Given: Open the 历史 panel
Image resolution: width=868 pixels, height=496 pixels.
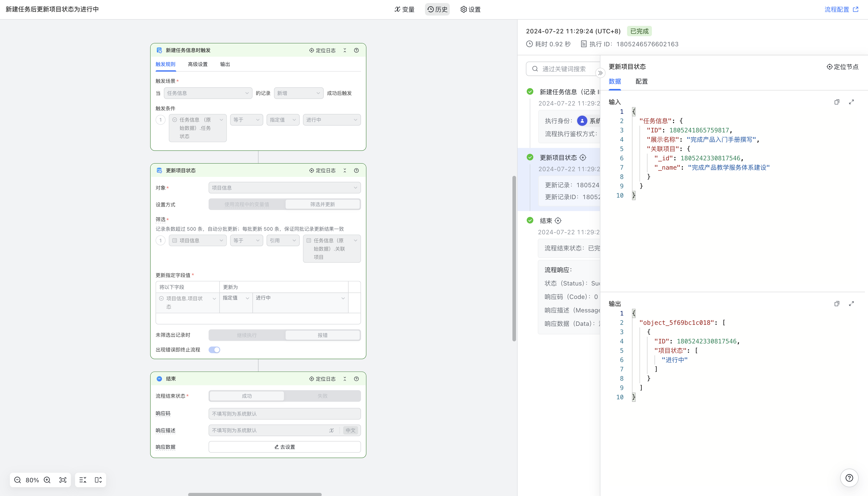Looking at the screenshot, I should [437, 10].
